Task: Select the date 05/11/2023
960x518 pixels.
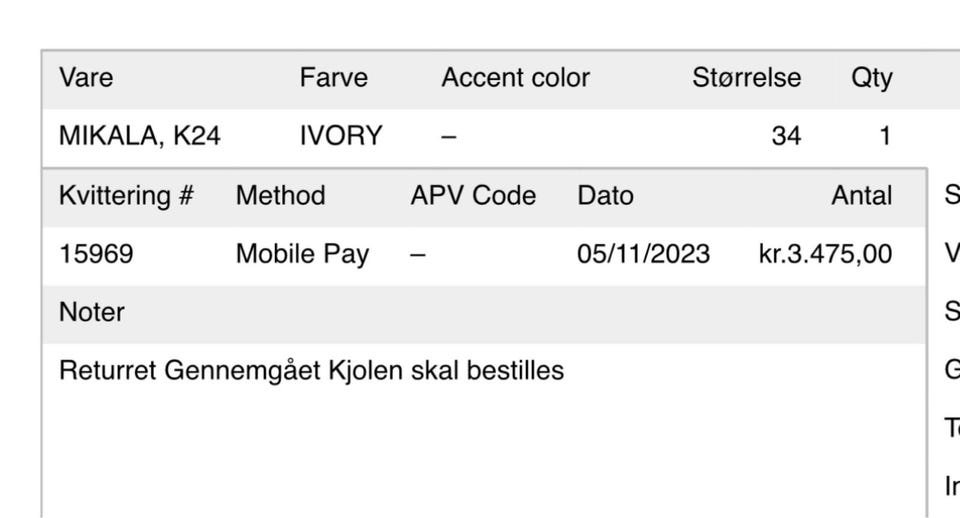Action: [x=643, y=254]
